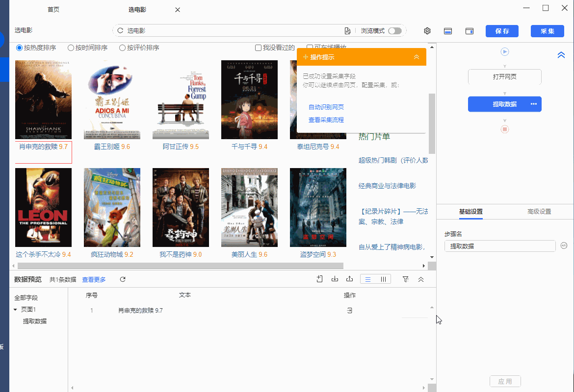The image size is (574, 392).
Task: Collapse the 操作提示 panel
Action: (417, 57)
